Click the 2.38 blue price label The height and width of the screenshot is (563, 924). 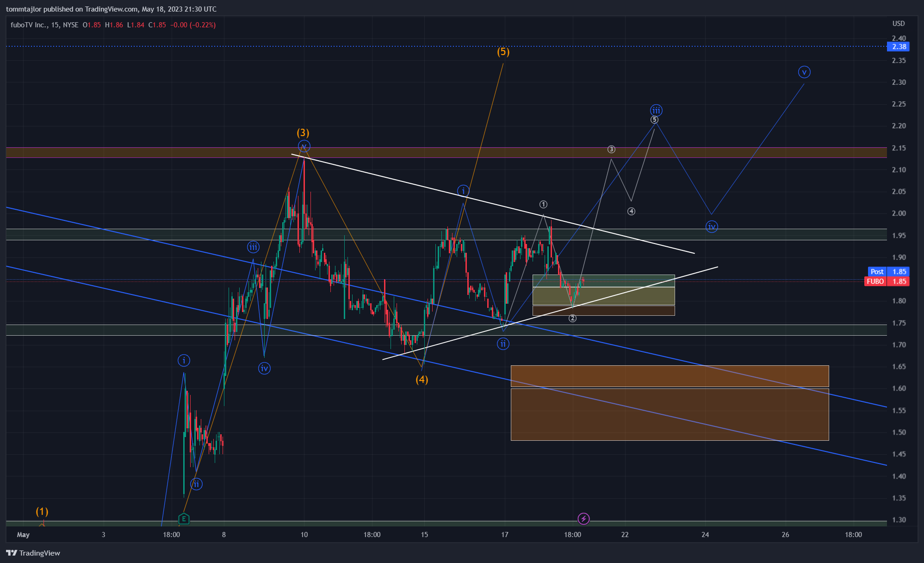(898, 47)
